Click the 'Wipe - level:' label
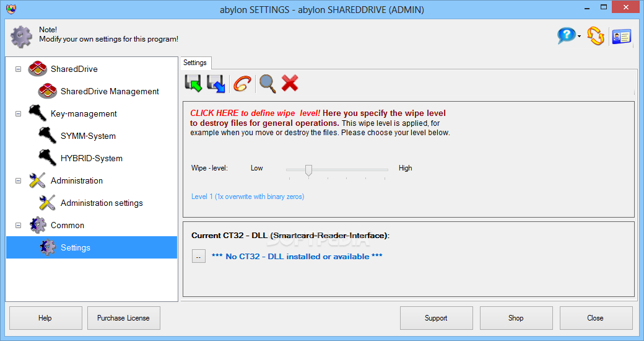Viewport: 644px width, 341px height. (x=209, y=168)
